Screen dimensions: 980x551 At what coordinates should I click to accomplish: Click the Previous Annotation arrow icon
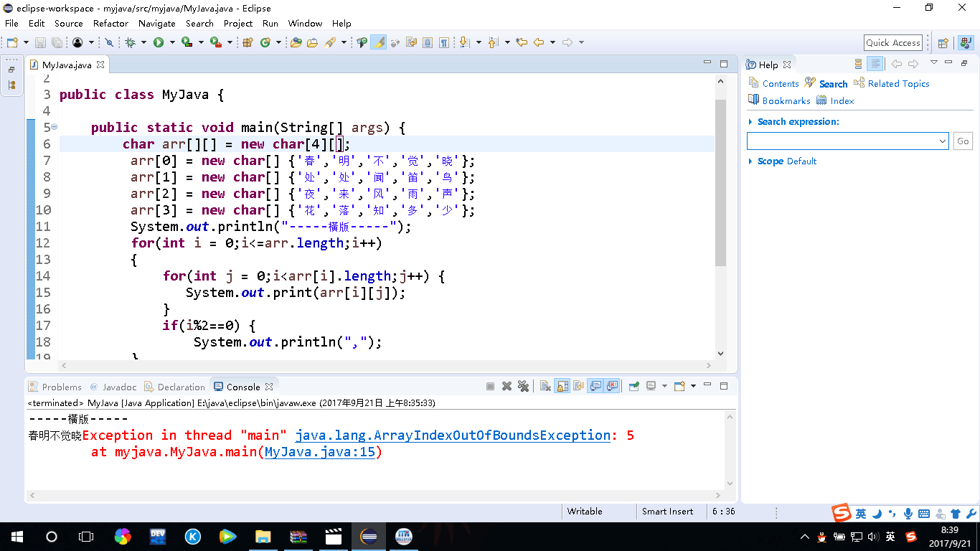(493, 42)
